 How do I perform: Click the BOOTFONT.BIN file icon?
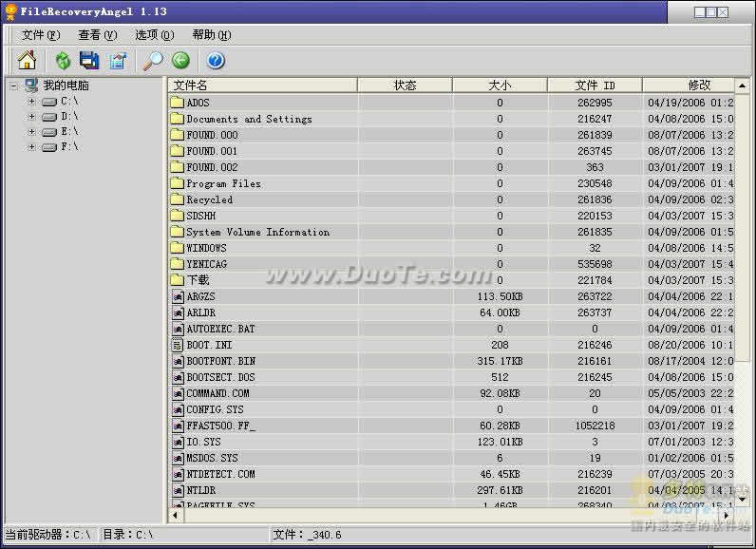[178, 361]
